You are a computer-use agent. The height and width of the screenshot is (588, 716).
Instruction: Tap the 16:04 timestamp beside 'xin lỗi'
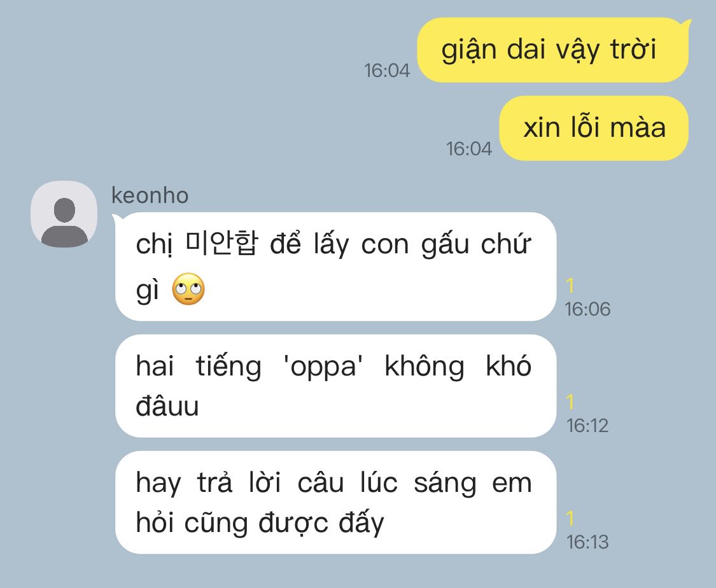pos(469,148)
